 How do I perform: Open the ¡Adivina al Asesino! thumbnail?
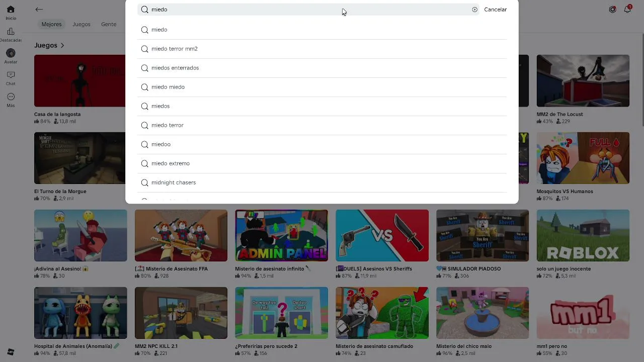click(80, 235)
